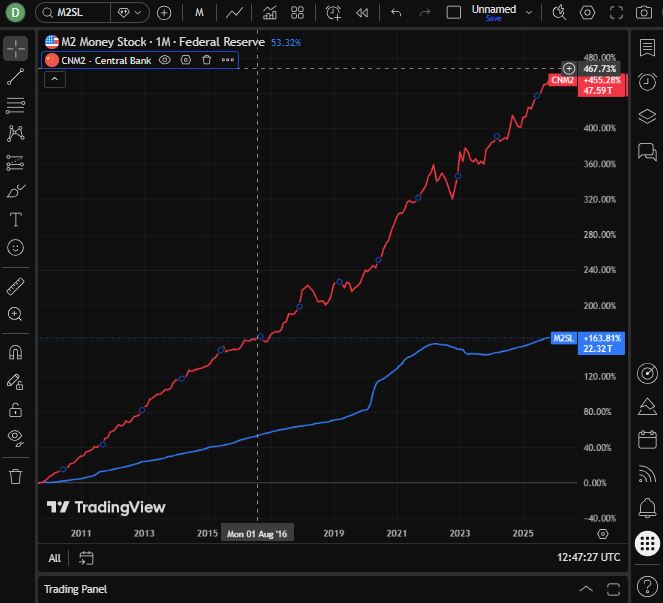Click the green D user avatar

(15, 13)
